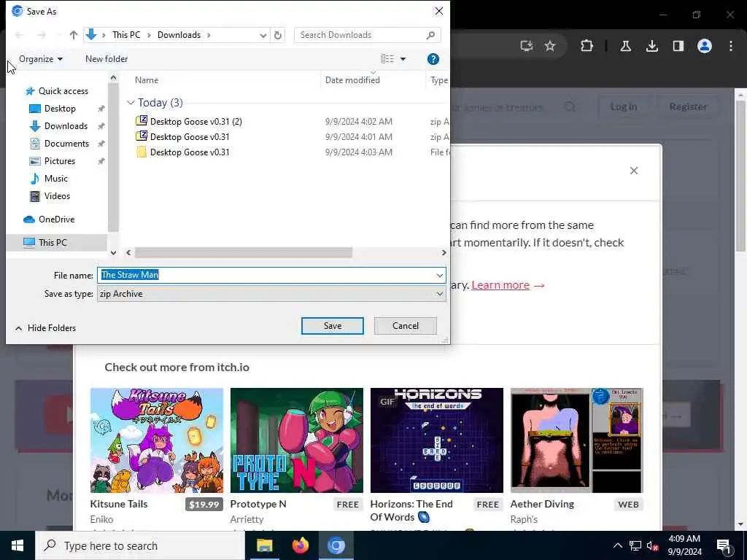
Task: Open Music in navigation pane
Action: tap(55, 179)
